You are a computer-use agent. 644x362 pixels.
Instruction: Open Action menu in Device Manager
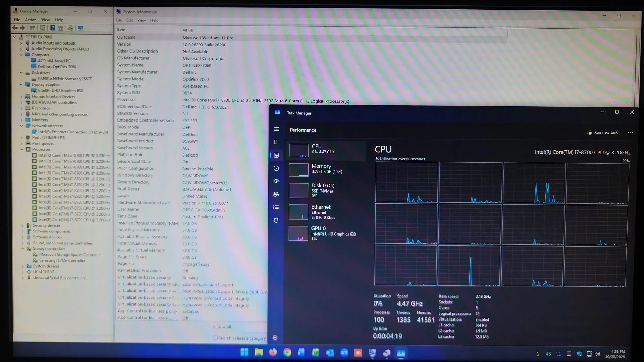pos(30,20)
